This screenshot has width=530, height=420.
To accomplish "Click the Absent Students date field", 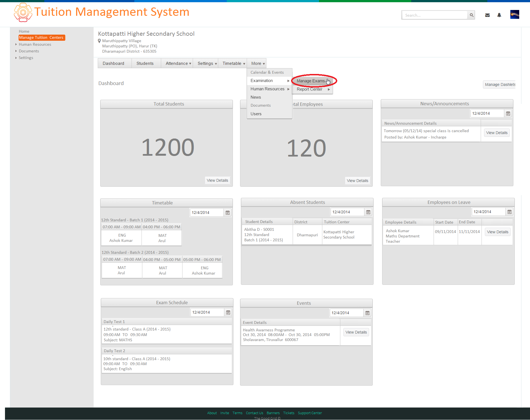I will pos(348,212).
